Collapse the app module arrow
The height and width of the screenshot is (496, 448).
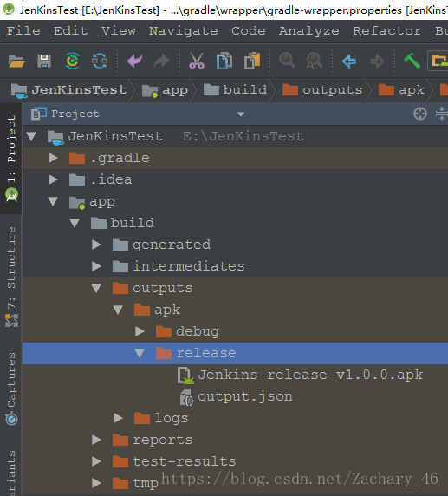click(x=53, y=201)
